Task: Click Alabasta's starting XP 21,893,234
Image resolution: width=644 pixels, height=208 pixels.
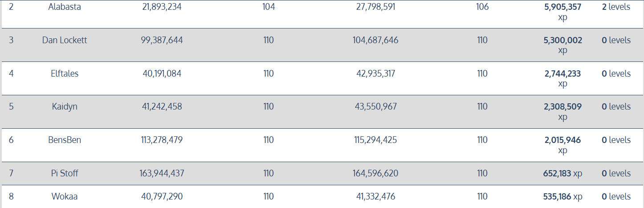Action: pos(162,7)
